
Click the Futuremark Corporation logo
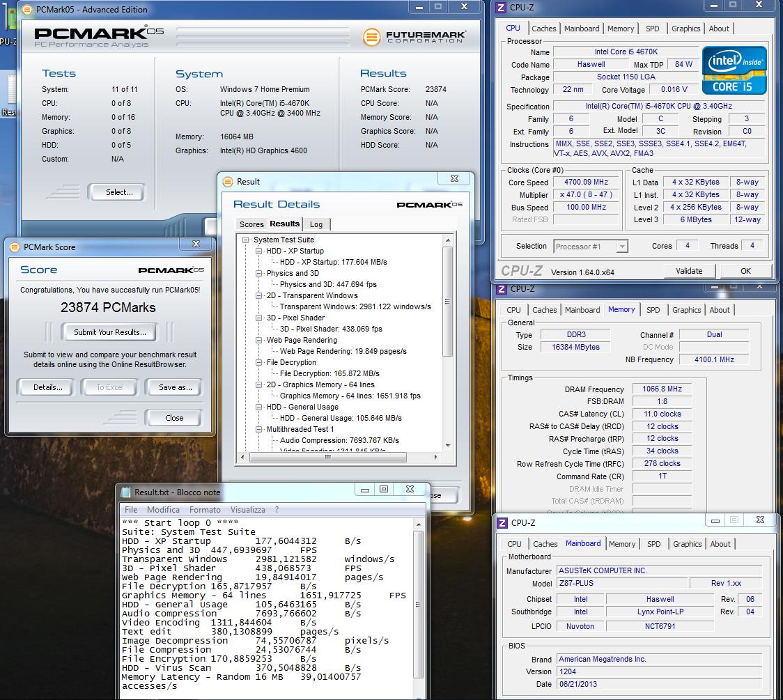(414, 36)
